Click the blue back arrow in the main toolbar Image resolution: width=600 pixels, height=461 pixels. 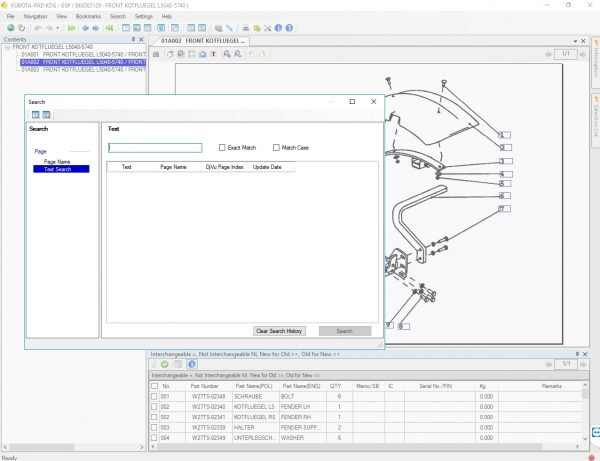tap(83, 28)
